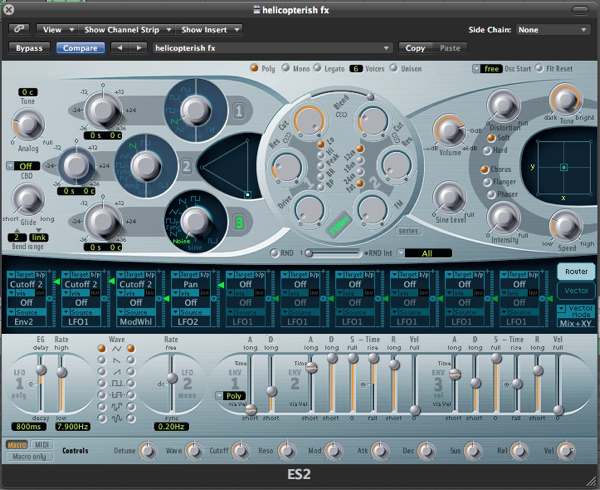
Task: Click the Copy button
Action: 415,48
